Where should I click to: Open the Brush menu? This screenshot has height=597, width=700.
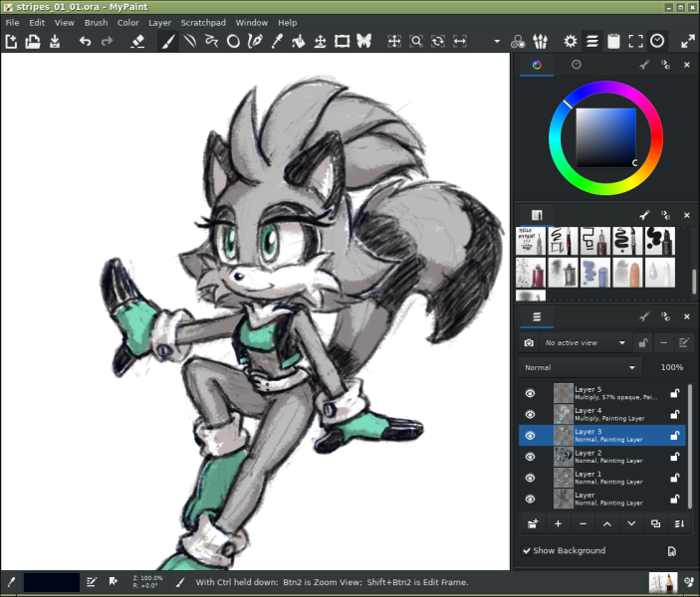click(x=96, y=23)
